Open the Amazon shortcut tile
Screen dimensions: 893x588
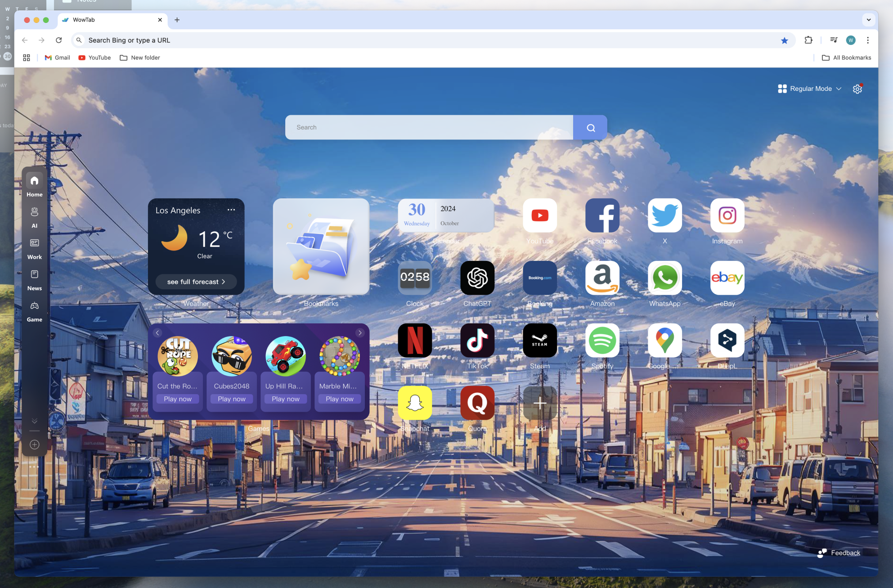coord(602,278)
